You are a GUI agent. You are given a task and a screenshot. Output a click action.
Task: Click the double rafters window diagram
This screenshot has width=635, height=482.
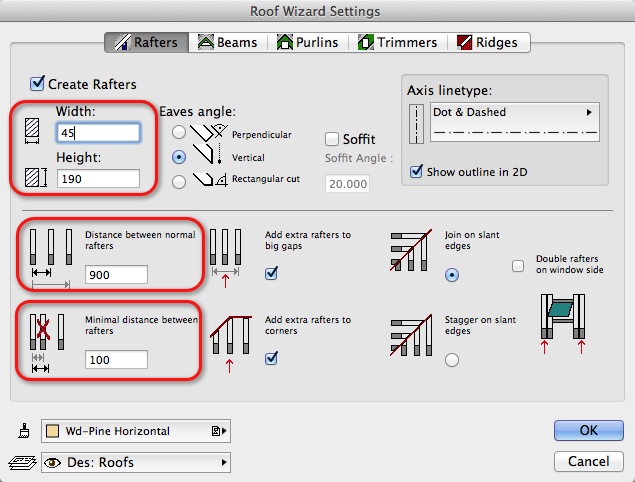[x=563, y=324]
